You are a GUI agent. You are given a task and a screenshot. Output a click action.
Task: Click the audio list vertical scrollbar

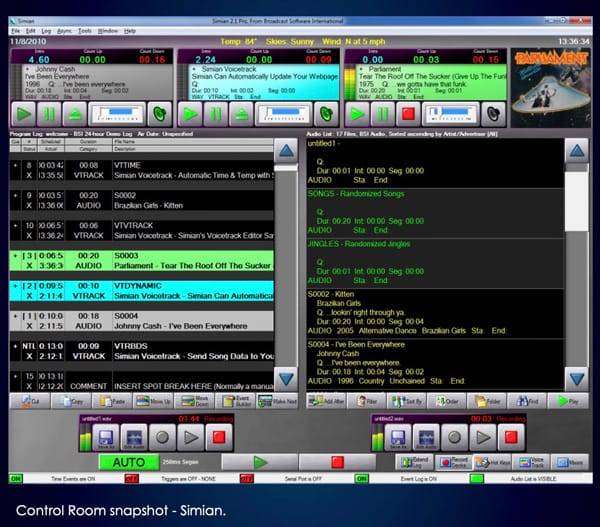click(577, 265)
